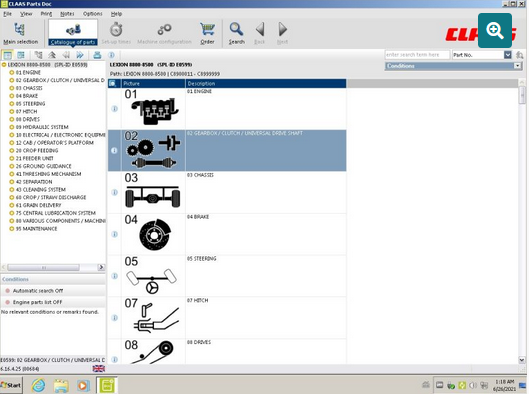Toggle Automatic search Off indicator
529x394 pixels.
[x=7, y=291]
